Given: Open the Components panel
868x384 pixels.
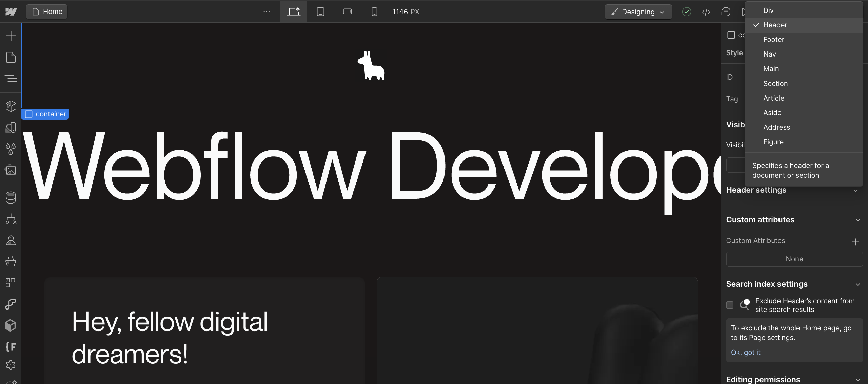Looking at the screenshot, I should click(x=11, y=106).
